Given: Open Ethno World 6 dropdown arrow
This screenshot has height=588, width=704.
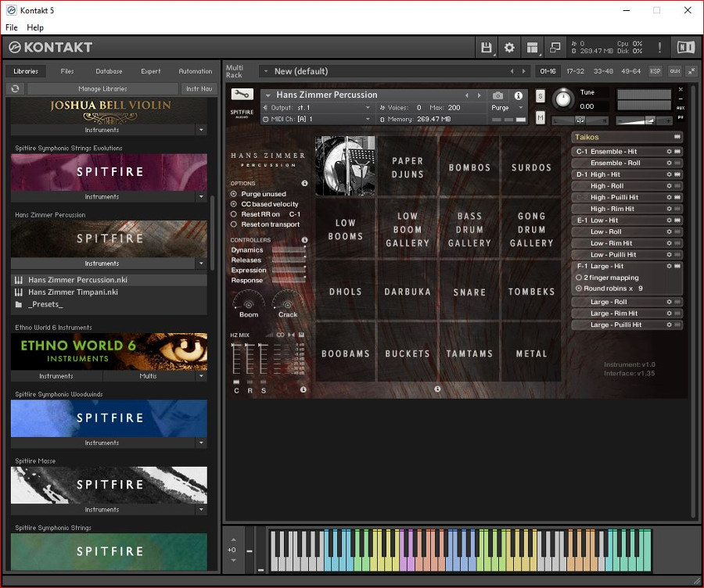Looking at the screenshot, I should (201, 375).
